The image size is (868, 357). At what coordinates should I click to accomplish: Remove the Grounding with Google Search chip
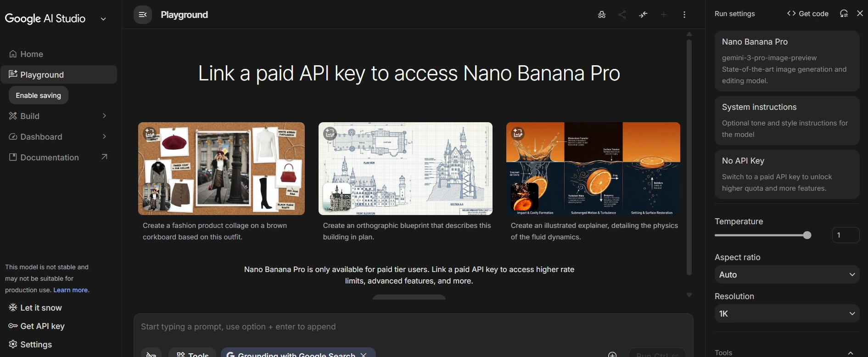click(364, 355)
